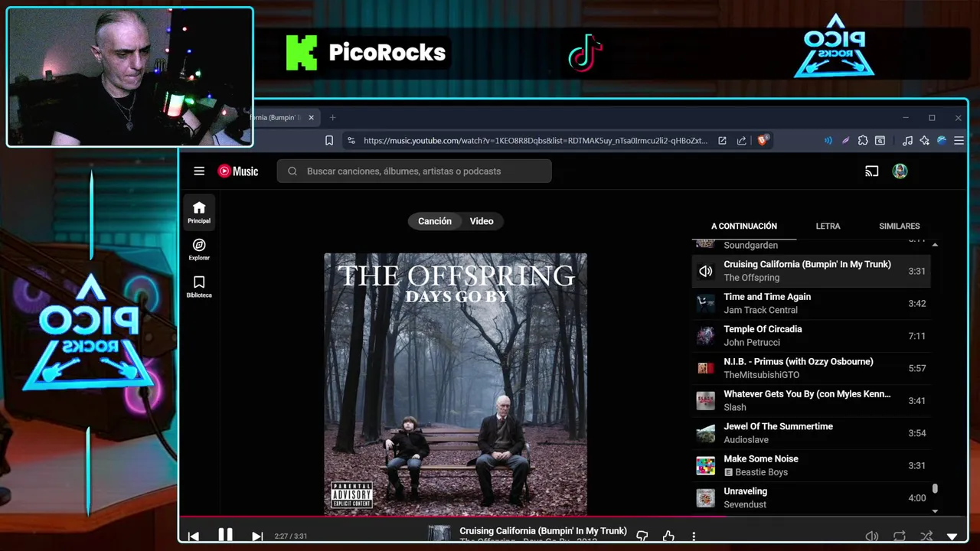
Task: Click the YouTube Music logo
Action: point(238,171)
